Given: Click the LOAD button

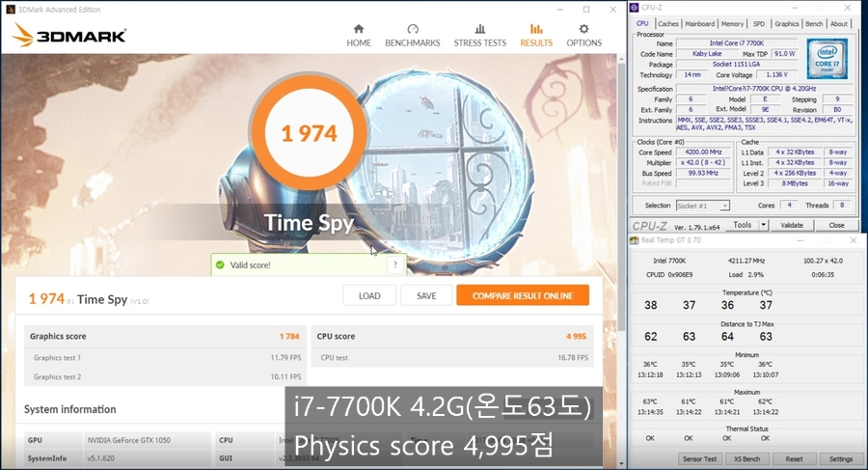Looking at the screenshot, I should point(369,295).
